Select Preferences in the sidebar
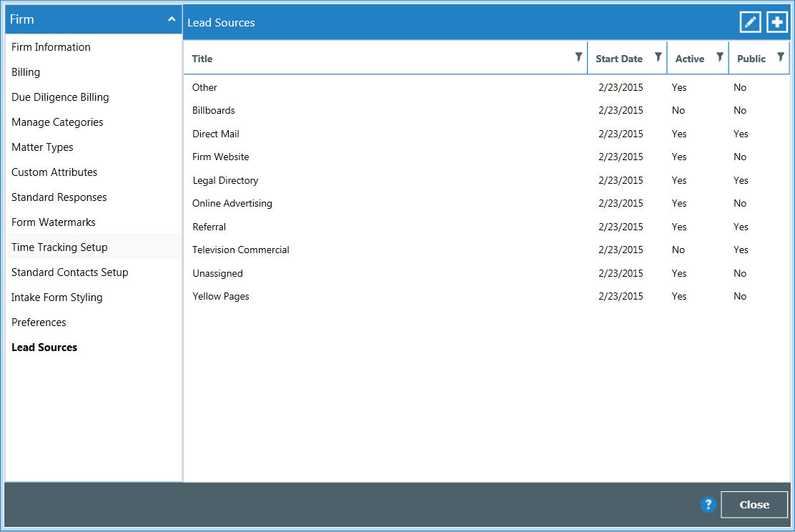Image resolution: width=795 pixels, height=532 pixels. pos(39,322)
